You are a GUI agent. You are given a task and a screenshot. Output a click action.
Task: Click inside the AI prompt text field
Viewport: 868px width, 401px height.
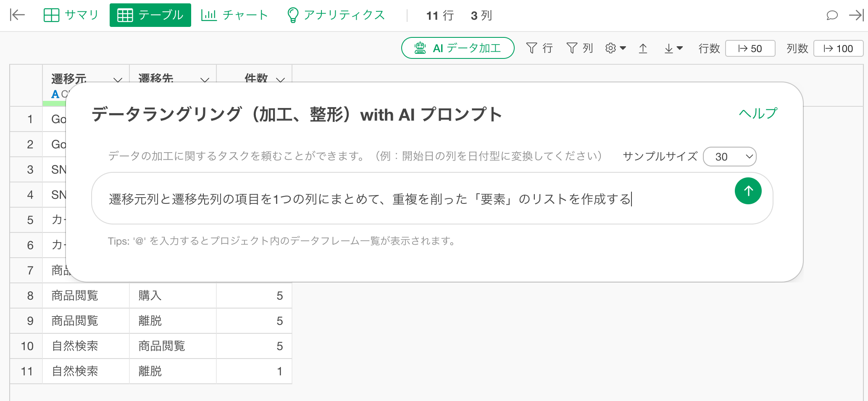coord(412,199)
